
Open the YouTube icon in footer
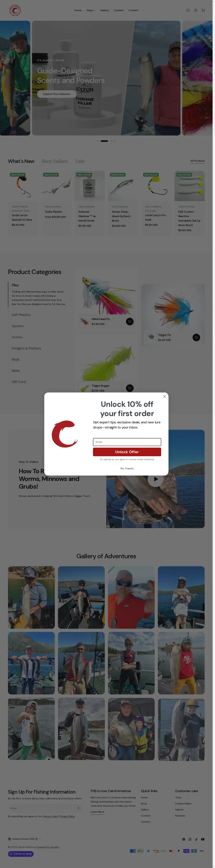203,839
